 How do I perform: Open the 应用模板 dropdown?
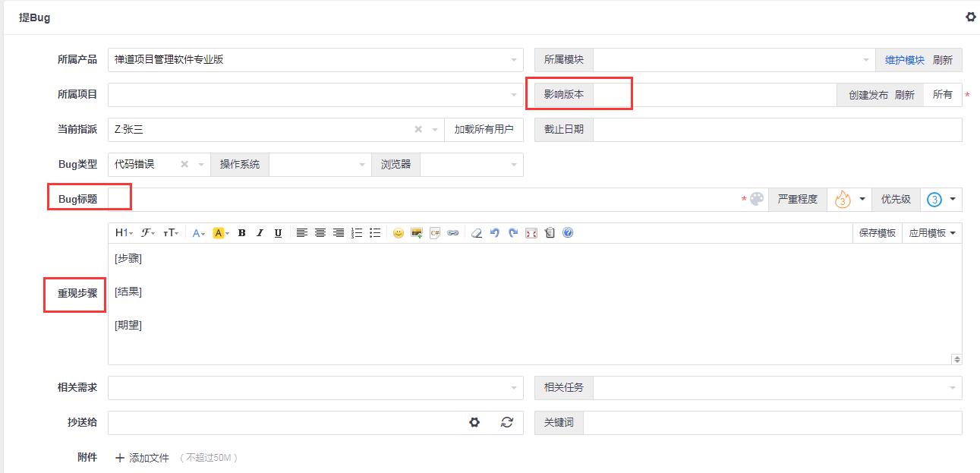click(932, 233)
